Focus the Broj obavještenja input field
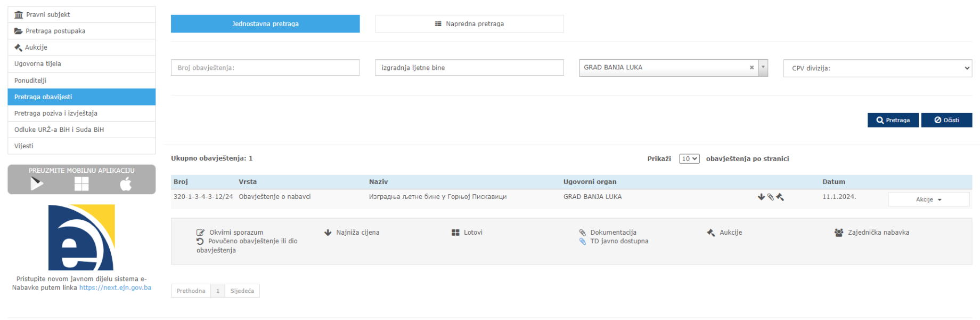The image size is (980, 320). pyautogui.click(x=265, y=68)
